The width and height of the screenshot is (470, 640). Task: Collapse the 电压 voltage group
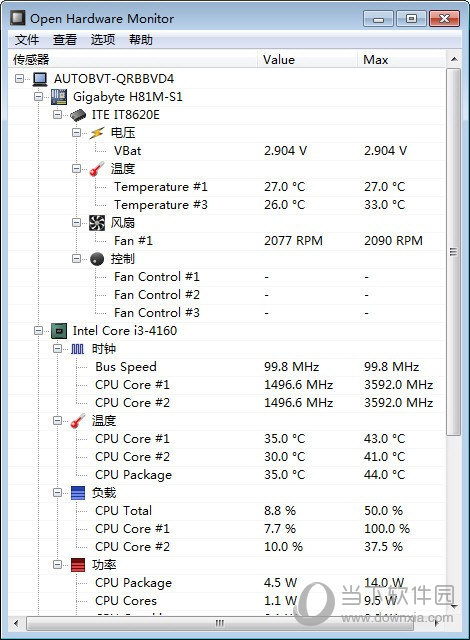pyautogui.click(x=76, y=133)
